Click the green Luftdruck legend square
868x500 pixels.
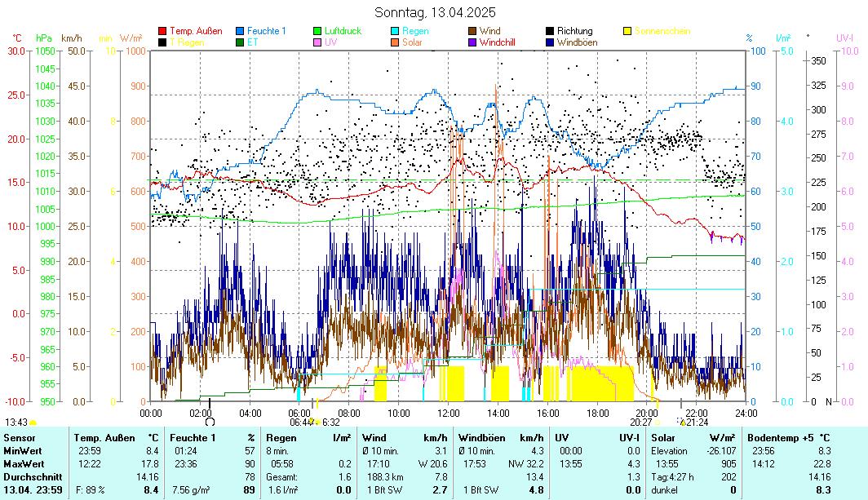[318, 31]
